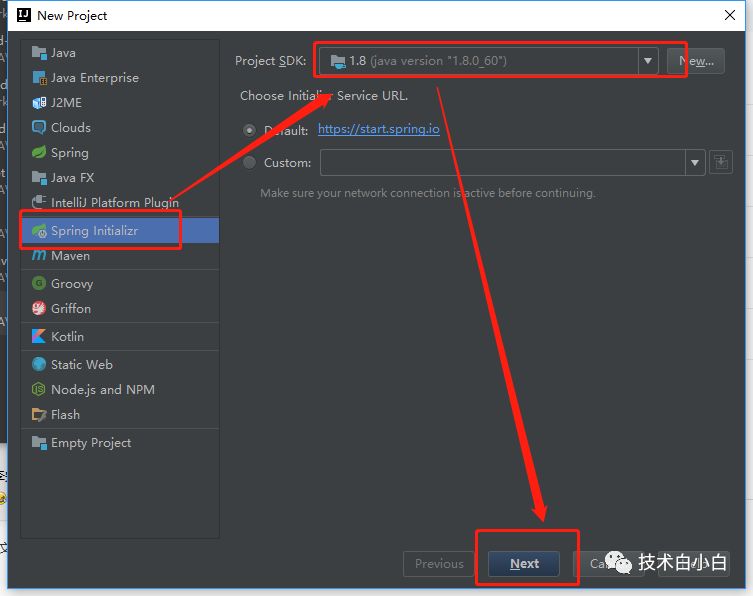Open the Project SDK combo box showing 1.8
The width and height of the screenshot is (753, 596).
pyautogui.click(x=488, y=61)
